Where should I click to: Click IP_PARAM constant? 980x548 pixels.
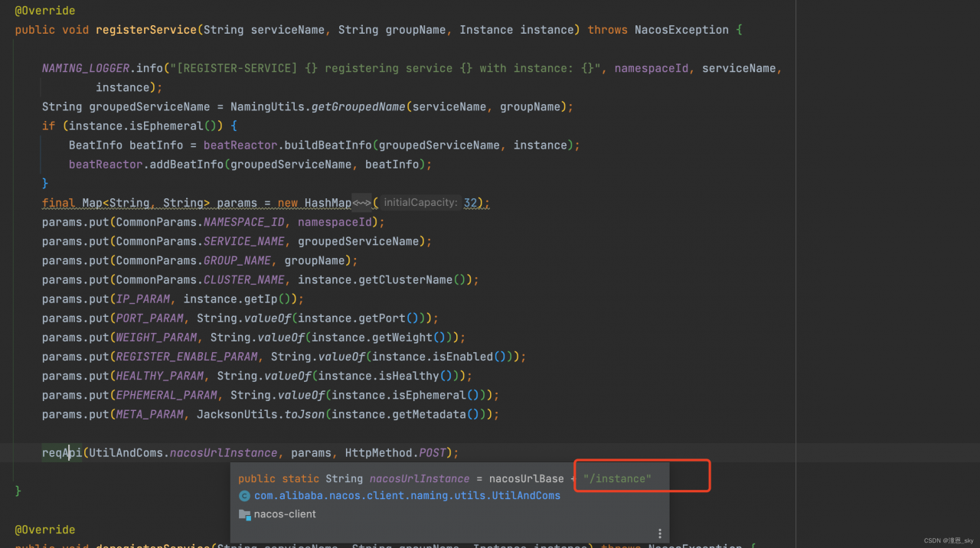pos(143,298)
